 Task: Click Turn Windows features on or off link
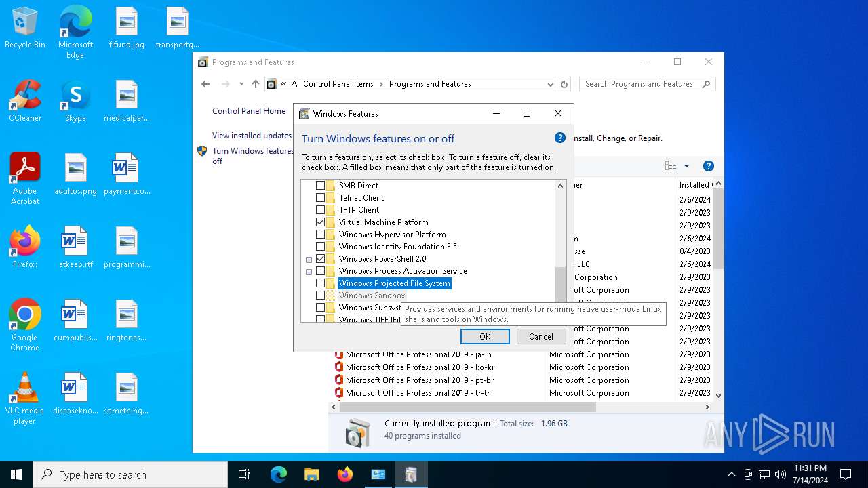(x=252, y=156)
